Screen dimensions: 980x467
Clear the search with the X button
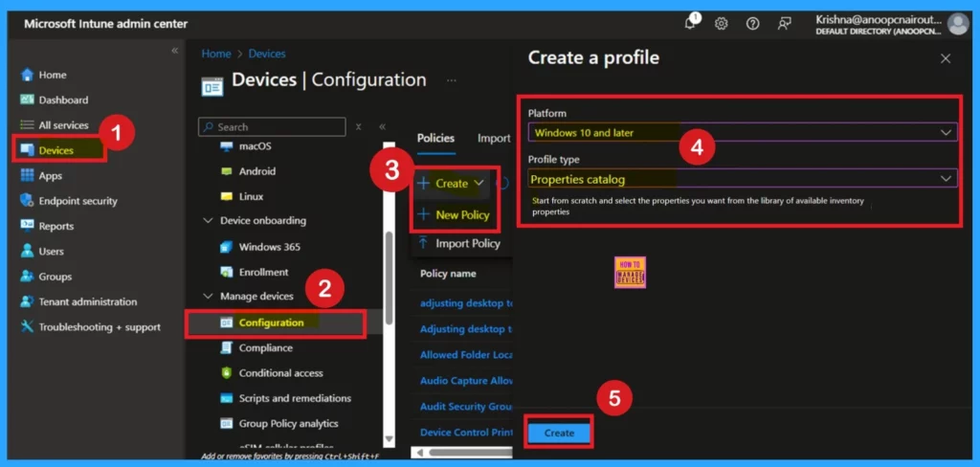click(x=359, y=127)
